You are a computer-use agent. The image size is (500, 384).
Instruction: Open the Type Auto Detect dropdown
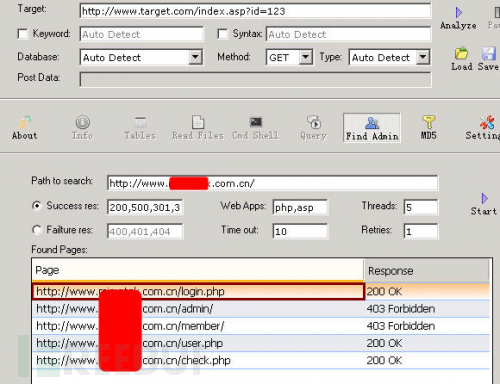(423, 57)
